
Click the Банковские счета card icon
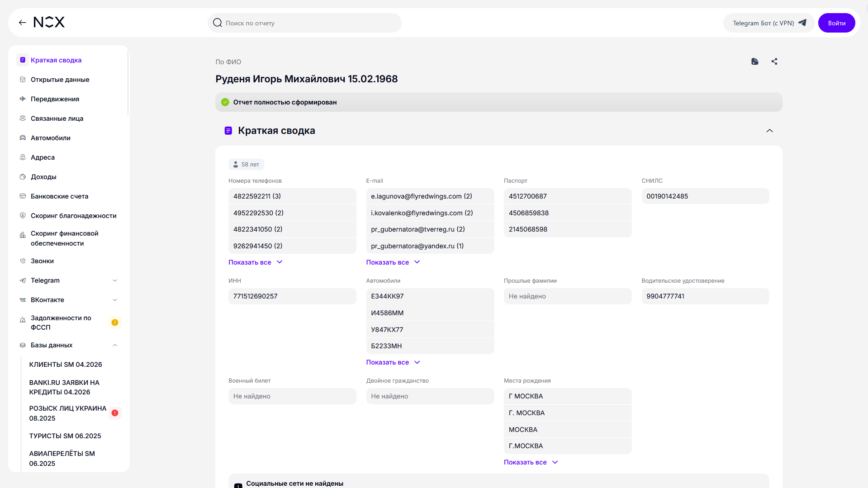pyautogui.click(x=23, y=196)
